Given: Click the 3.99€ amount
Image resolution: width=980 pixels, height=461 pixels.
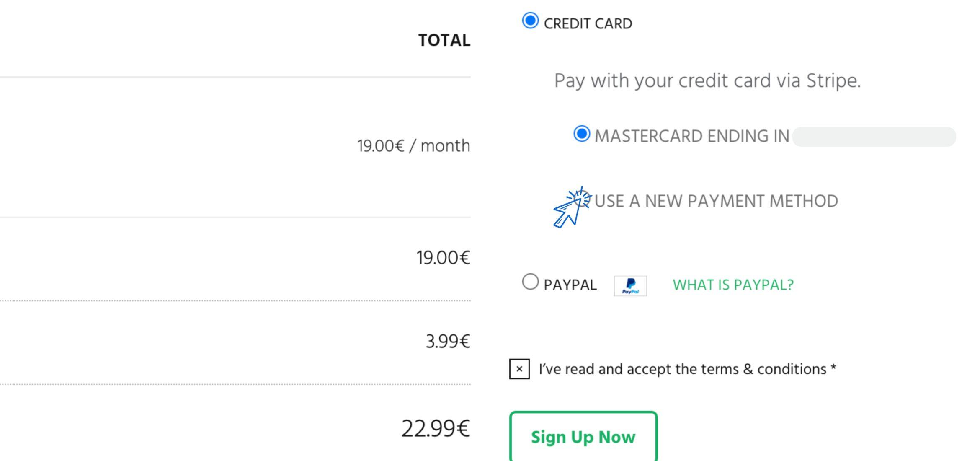Looking at the screenshot, I should coord(448,341).
